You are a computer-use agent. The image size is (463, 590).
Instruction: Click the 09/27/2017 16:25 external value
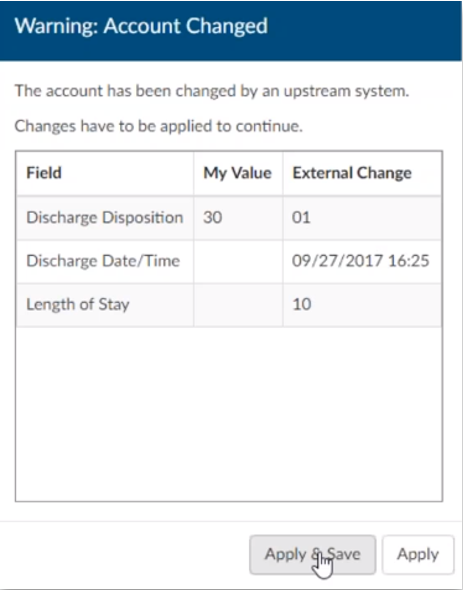pyautogui.click(x=362, y=261)
